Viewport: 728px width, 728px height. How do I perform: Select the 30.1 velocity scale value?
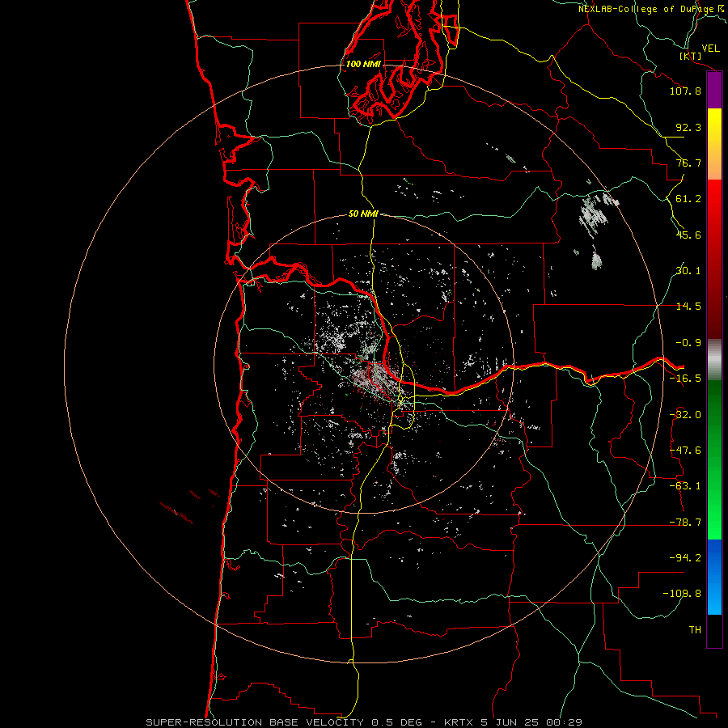click(x=688, y=271)
